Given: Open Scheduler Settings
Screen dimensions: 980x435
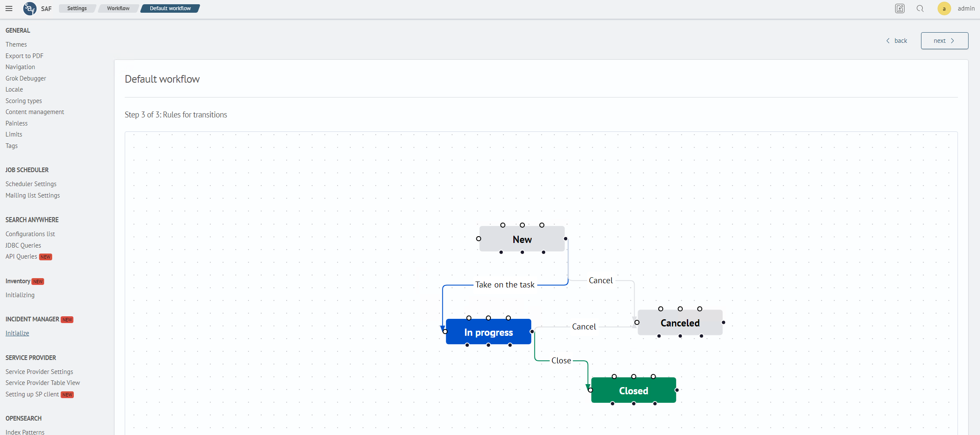Looking at the screenshot, I should coord(31,184).
